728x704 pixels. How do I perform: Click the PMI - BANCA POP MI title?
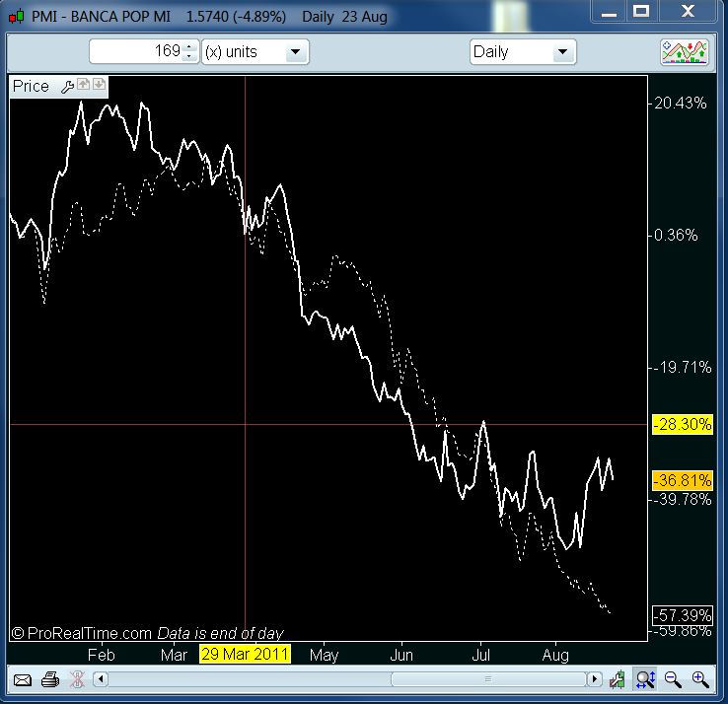[x=101, y=17]
